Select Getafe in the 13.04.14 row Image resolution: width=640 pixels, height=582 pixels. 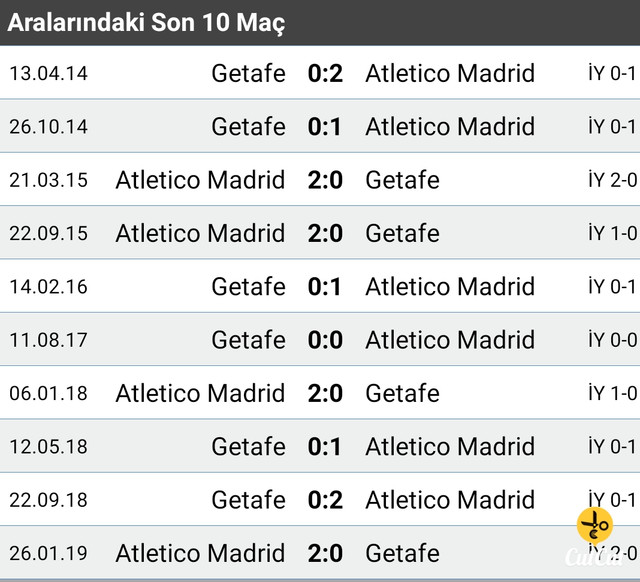point(249,73)
